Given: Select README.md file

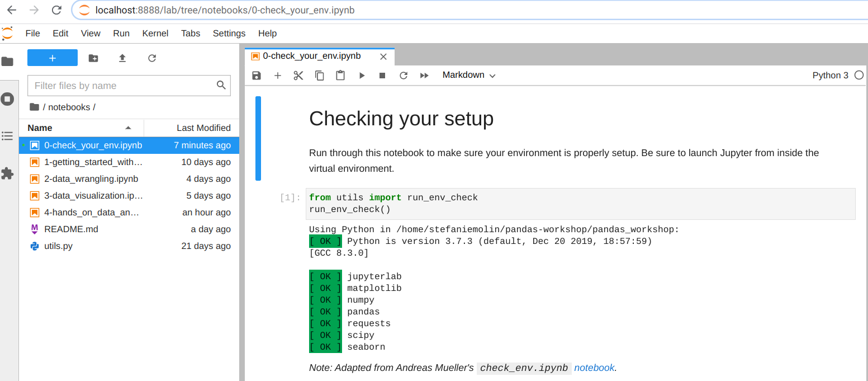Looking at the screenshot, I should 129,229.
